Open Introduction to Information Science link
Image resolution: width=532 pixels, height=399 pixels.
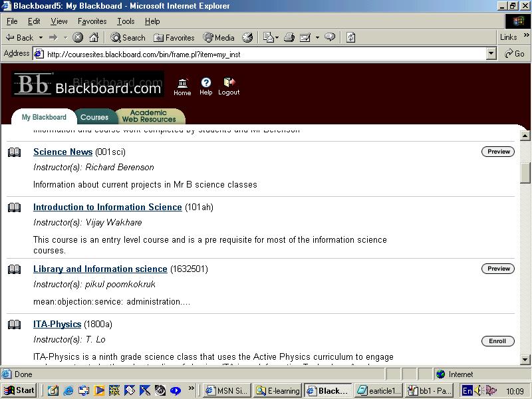(108, 207)
